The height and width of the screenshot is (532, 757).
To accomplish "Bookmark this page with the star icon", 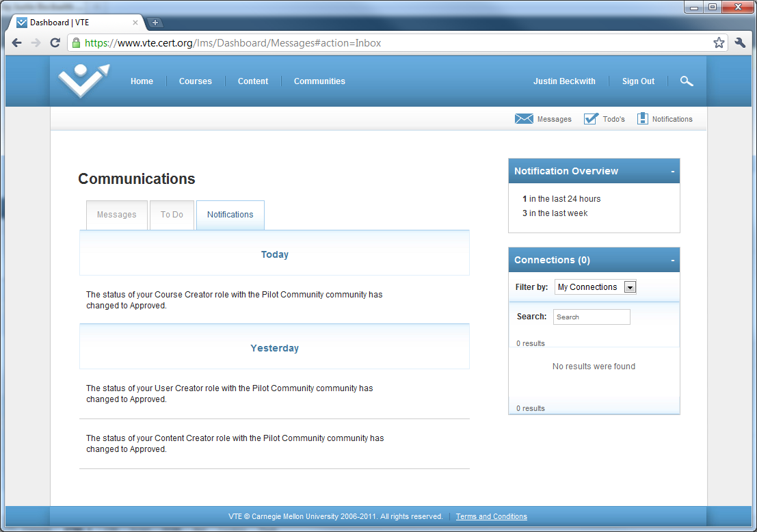I will point(719,43).
